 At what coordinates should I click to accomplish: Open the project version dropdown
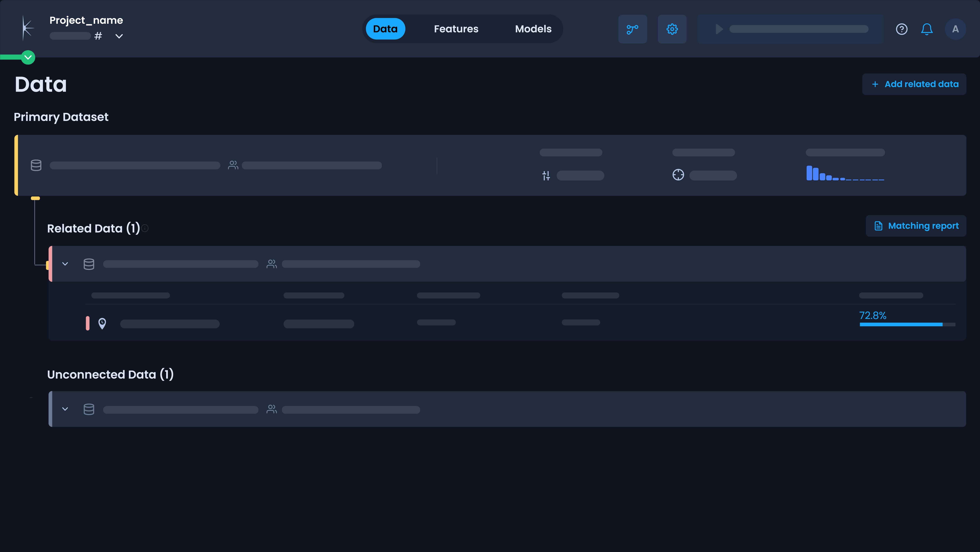119,36
